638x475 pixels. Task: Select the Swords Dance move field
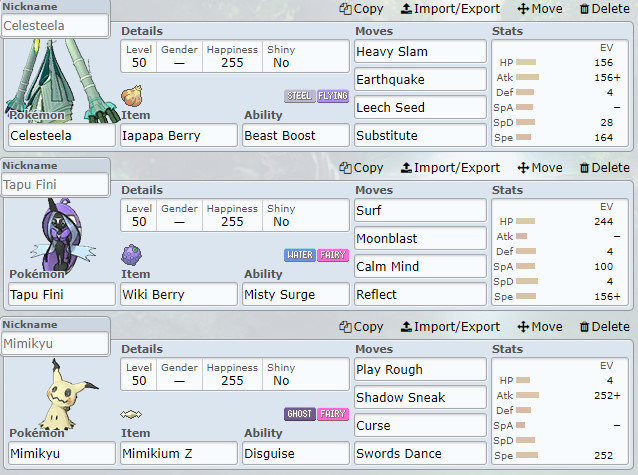click(420, 453)
